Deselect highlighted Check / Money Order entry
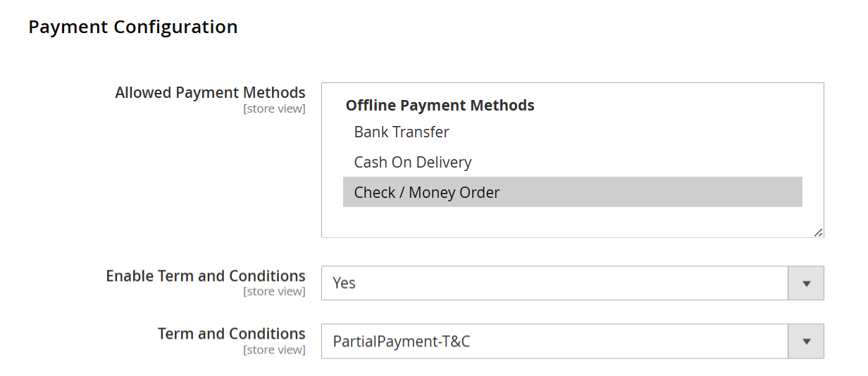The height and width of the screenshot is (376, 868). point(572,192)
